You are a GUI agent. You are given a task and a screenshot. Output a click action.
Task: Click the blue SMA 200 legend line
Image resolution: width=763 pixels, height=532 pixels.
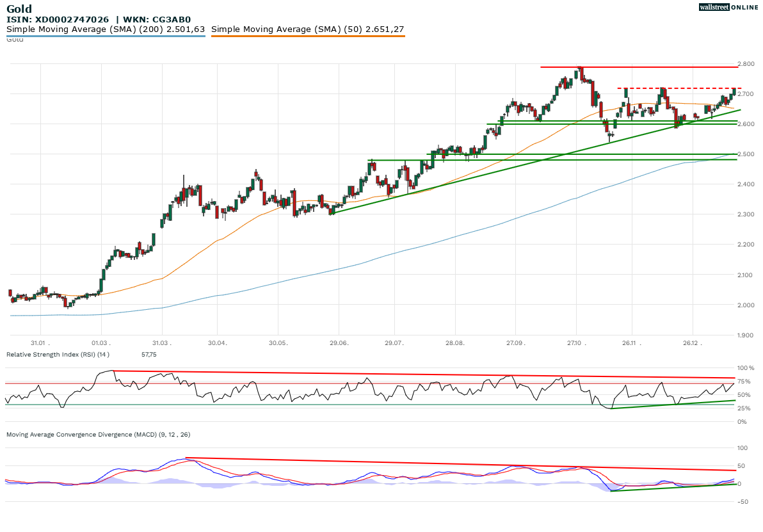pyautogui.click(x=106, y=36)
